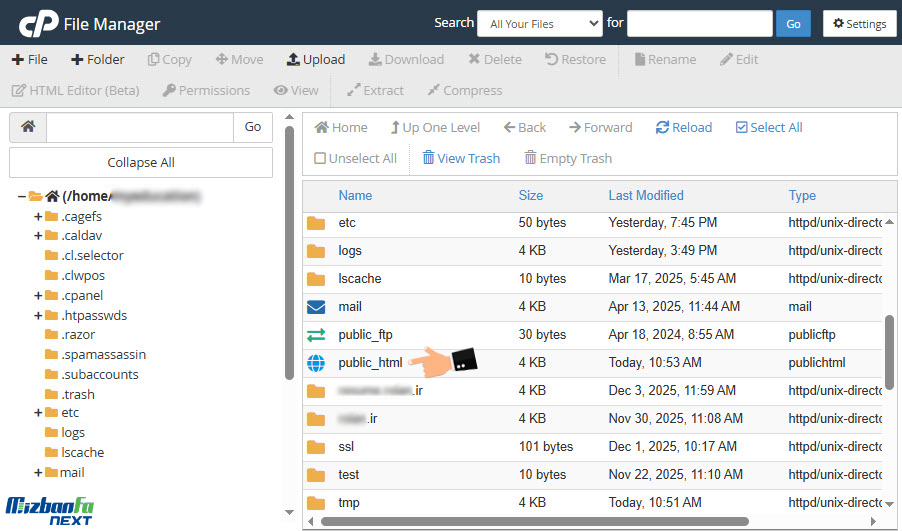Expand the etc folder in sidebar tree

pyautogui.click(x=38, y=412)
